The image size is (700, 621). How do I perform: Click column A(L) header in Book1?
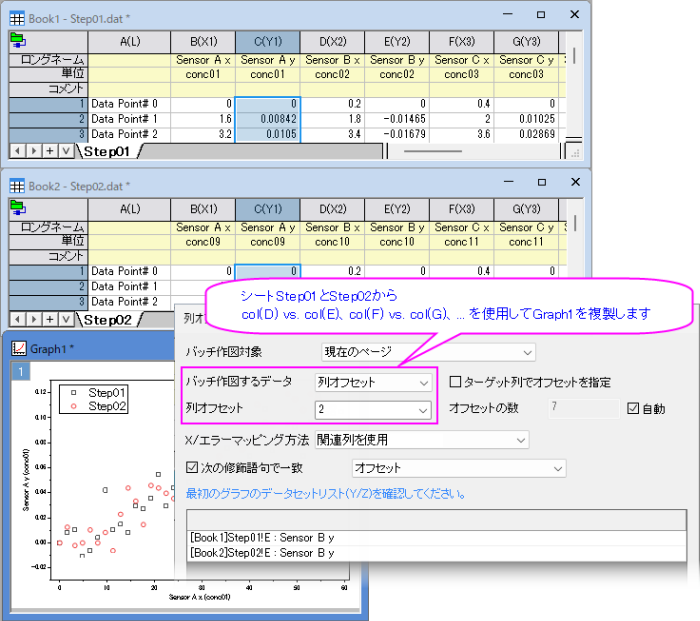click(129, 42)
